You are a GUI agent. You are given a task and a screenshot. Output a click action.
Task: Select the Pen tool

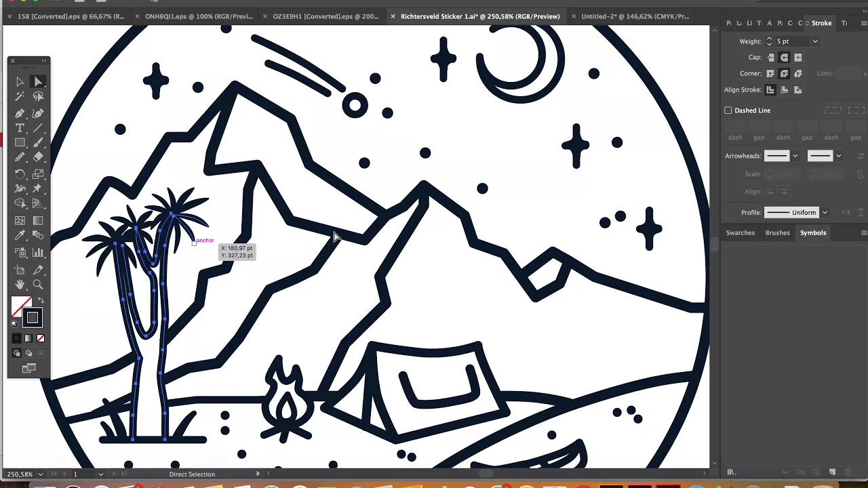click(x=20, y=113)
